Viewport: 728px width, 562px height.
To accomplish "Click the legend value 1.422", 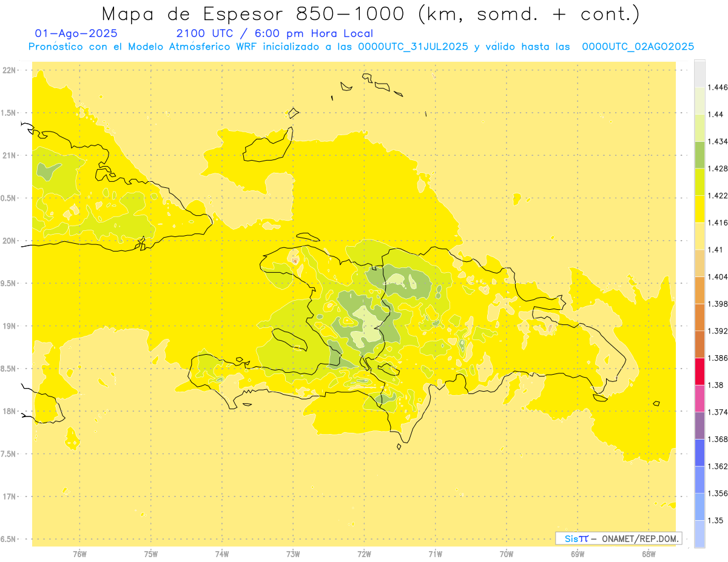I will (718, 196).
